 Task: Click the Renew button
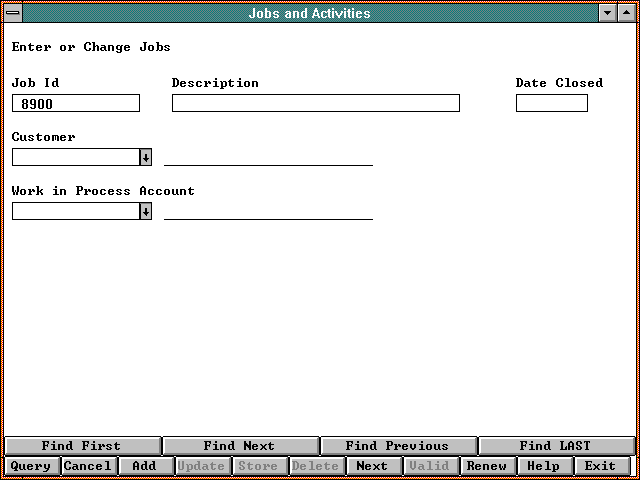click(x=487, y=466)
